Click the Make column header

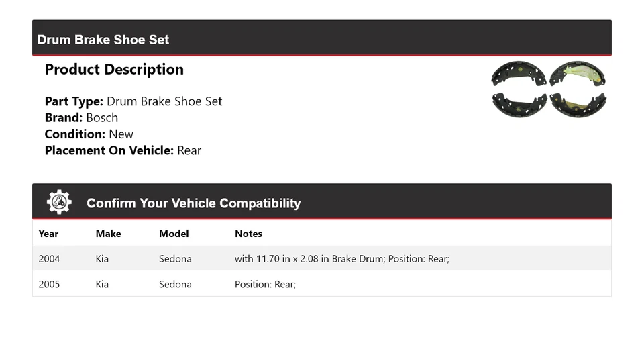[108, 234]
